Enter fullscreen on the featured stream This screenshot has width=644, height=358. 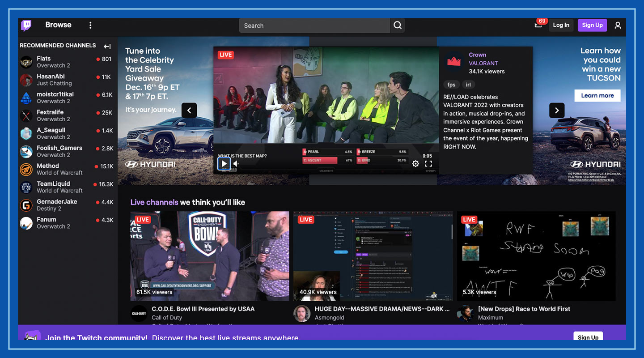(x=428, y=163)
